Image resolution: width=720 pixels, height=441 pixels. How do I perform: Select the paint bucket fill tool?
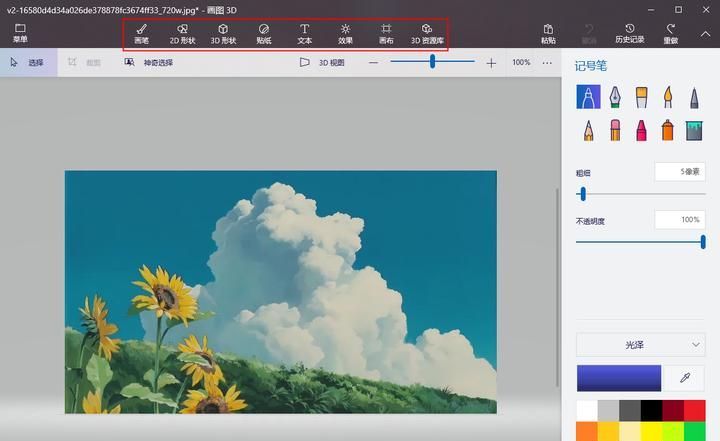(x=695, y=129)
